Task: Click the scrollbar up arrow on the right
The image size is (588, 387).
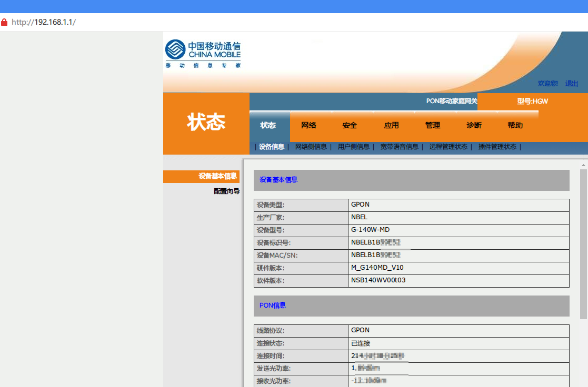Action: [x=584, y=165]
